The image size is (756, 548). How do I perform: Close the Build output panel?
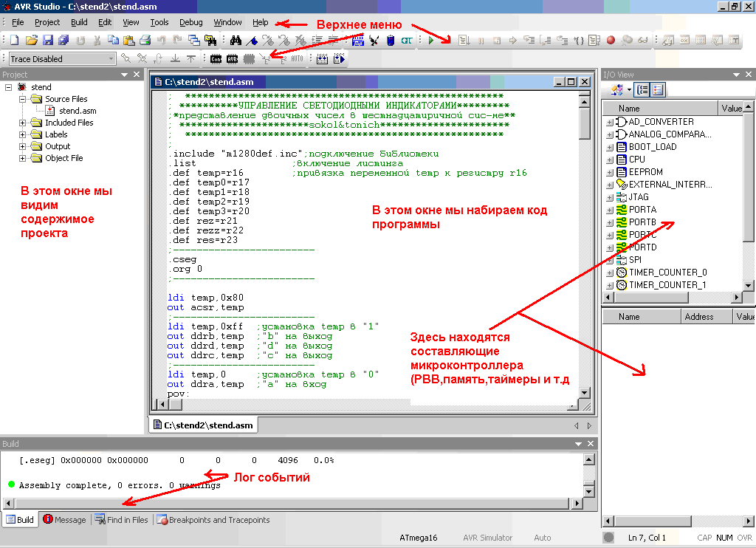591,444
